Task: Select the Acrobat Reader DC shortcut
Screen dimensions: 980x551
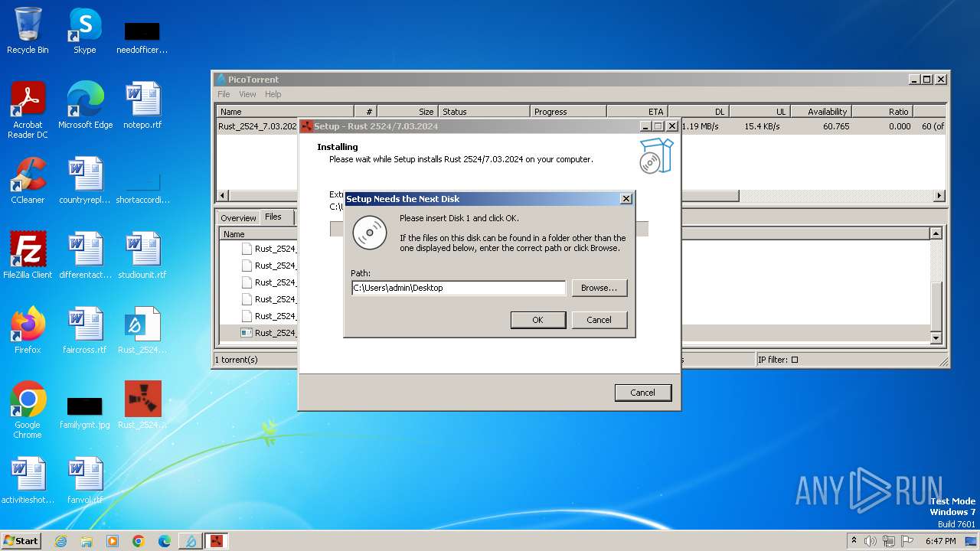Action: (x=28, y=111)
